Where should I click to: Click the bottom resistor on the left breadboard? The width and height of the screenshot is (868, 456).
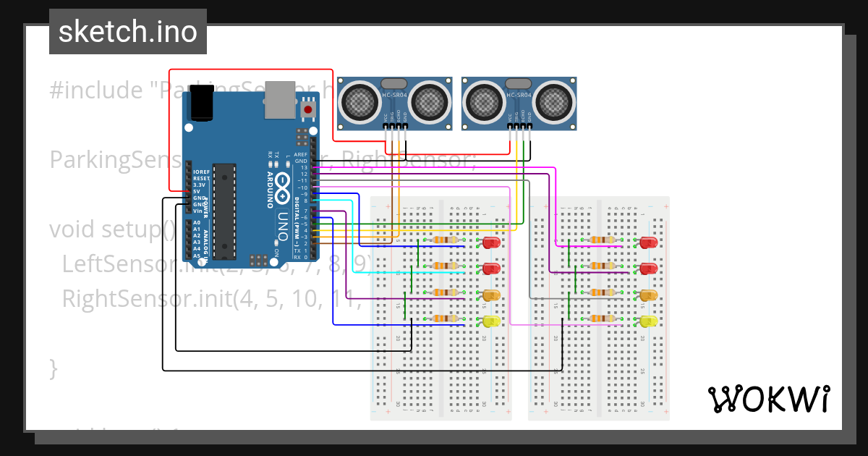pos(443,318)
